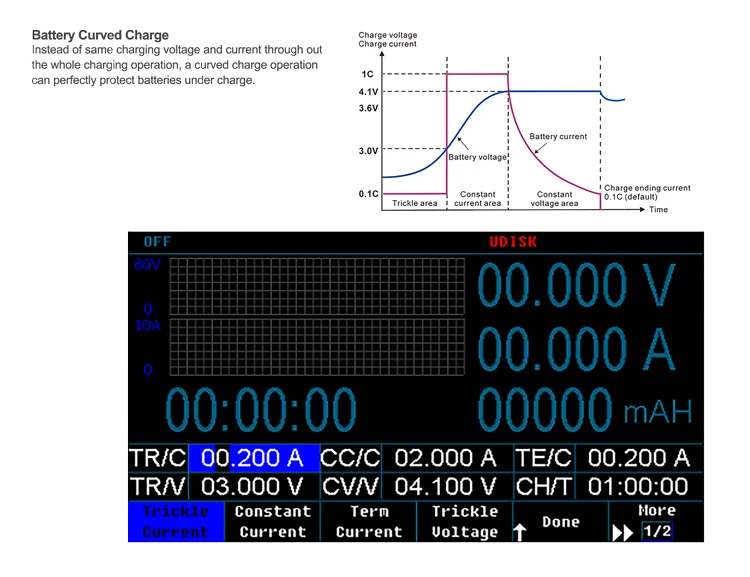Screen dimensions: 750x577
Task: Select the CC/C 02.000 A field
Action: tap(445, 458)
